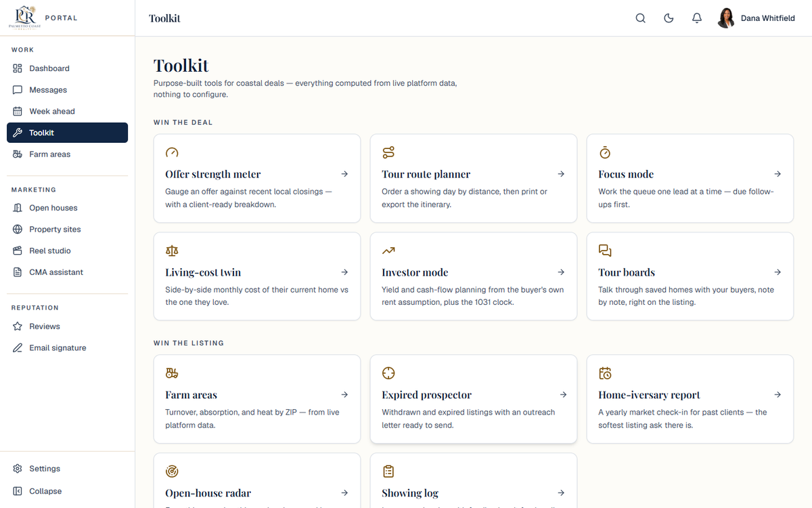The image size is (812, 508).
Task: Click Toolkit wrench icon in sidebar
Action: pos(18,133)
